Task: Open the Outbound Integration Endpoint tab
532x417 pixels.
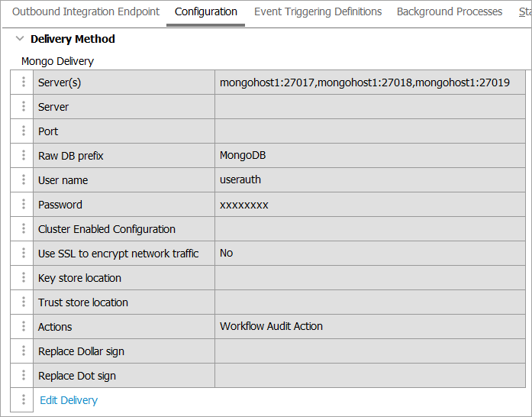Action: point(85,12)
